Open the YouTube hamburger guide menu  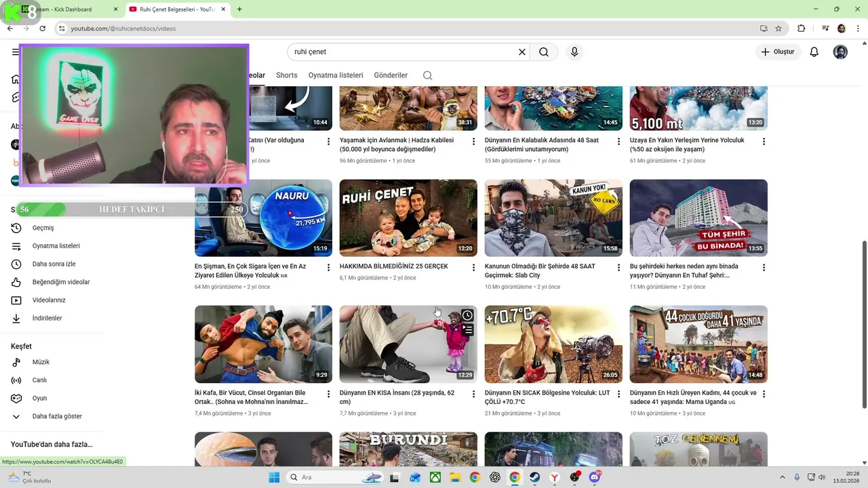pos(15,52)
